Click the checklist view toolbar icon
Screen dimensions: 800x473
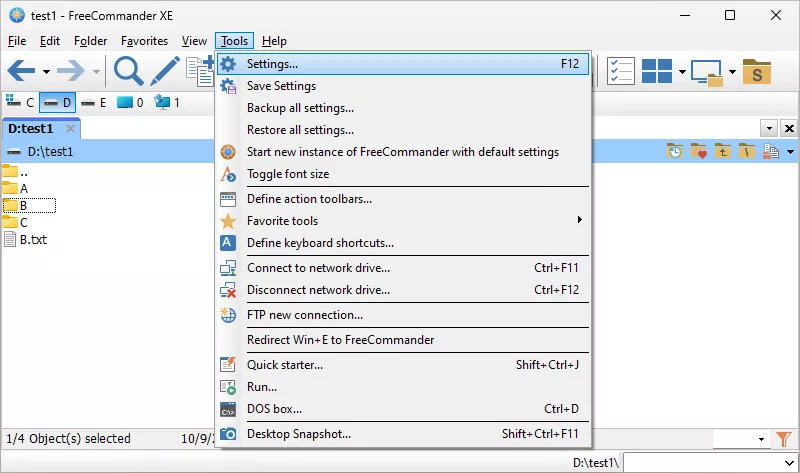[620, 71]
